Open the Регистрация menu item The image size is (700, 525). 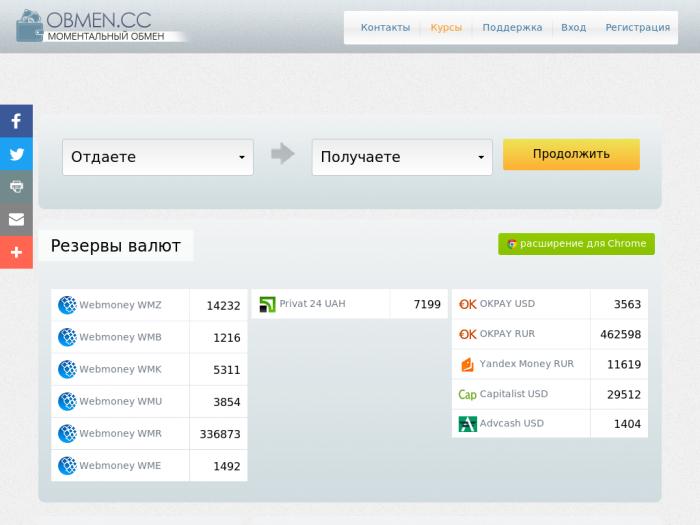point(638,28)
